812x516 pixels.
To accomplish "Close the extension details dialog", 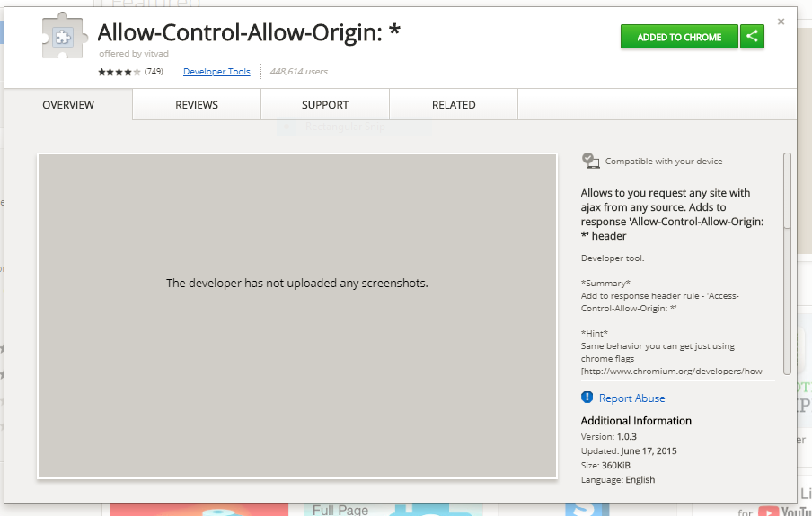I will coord(781,22).
